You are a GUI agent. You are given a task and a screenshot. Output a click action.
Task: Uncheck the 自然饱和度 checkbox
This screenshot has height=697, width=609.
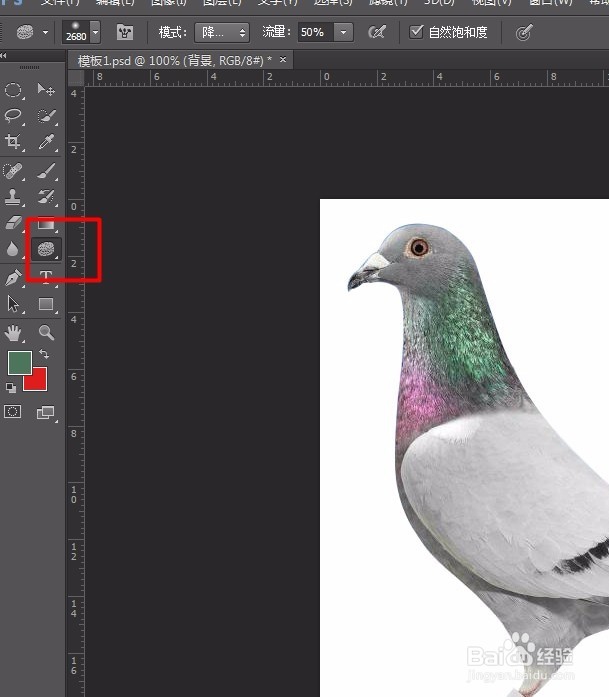pyautogui.click(x=416, y=32)
